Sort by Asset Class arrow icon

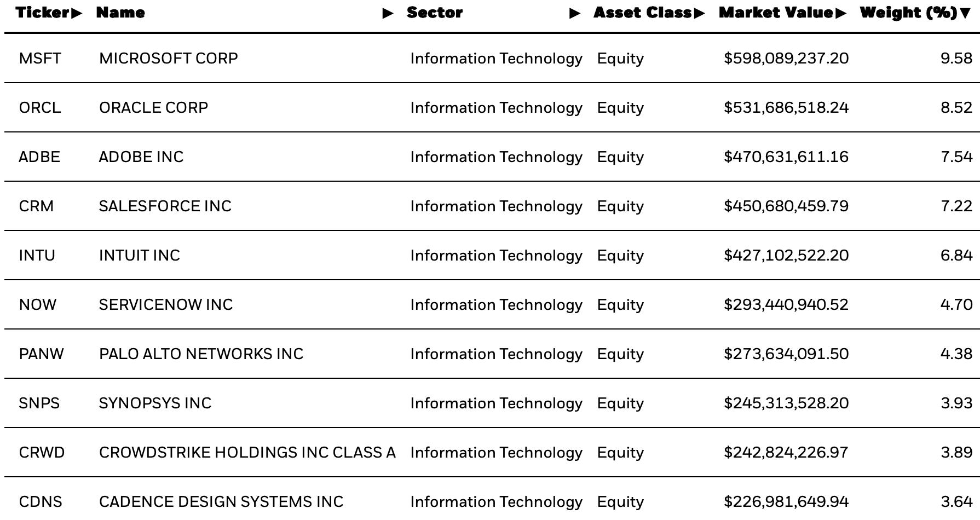tap(699, 13)
